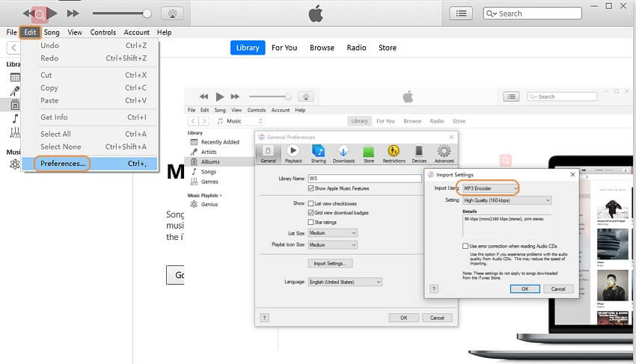
Task: Open the Downloads preferences tab icon
Action: tap(343, 154)
